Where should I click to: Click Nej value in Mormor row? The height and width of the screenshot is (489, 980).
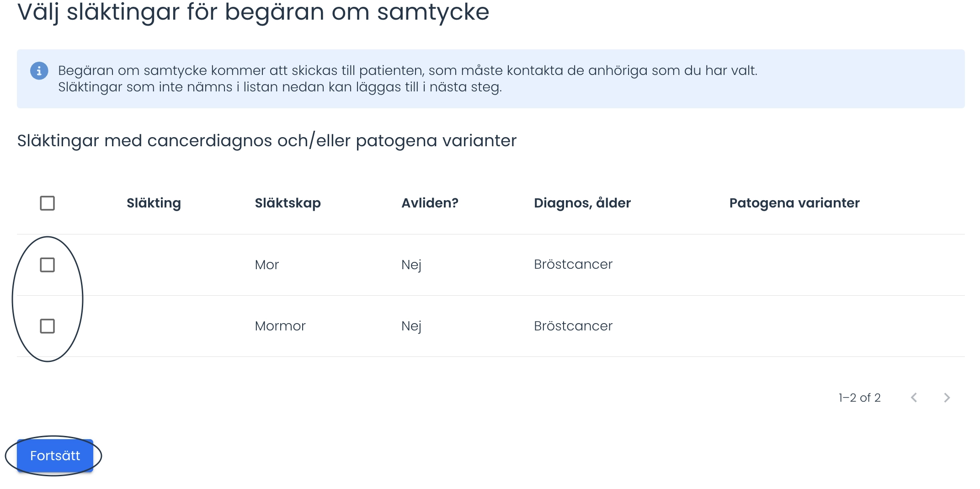click(411, 326)
